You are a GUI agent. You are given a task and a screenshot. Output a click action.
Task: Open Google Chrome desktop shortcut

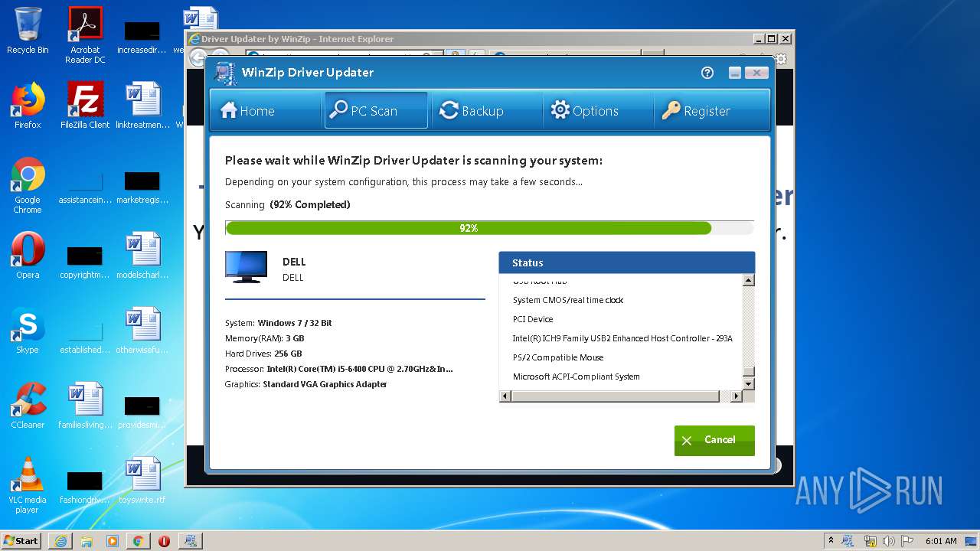coord(28,185)
